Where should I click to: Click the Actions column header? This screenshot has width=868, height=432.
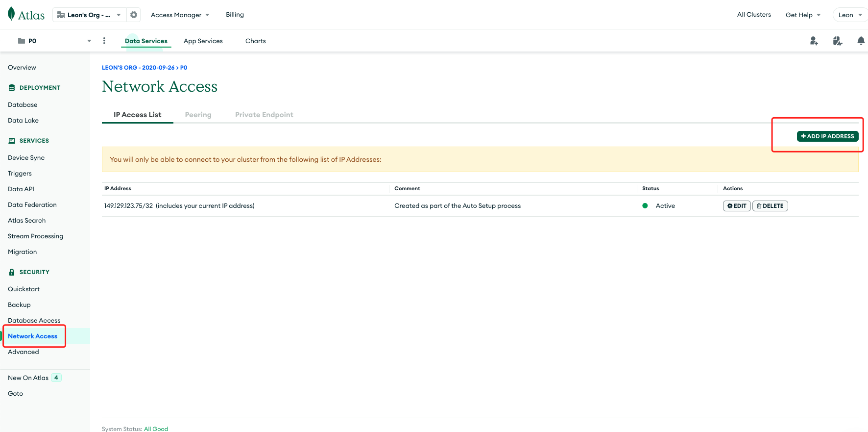point(733,188)
